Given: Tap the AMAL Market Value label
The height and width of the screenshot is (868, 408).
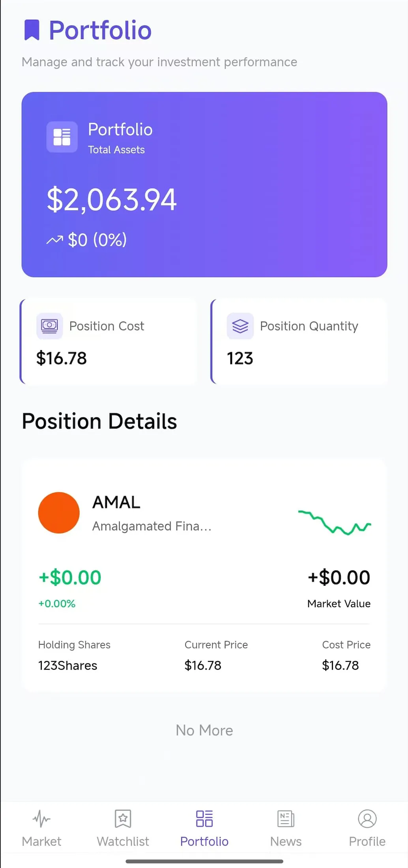Looking at the screenshot, I should [339, 604].
